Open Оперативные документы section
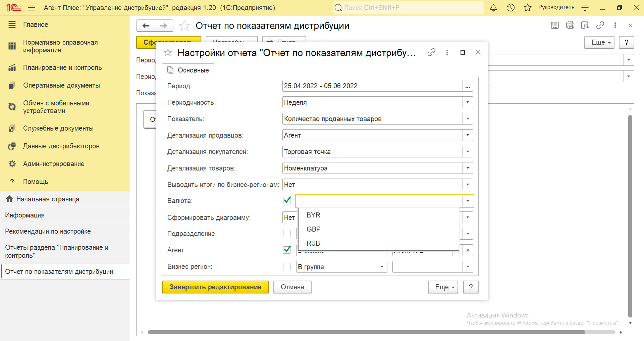 65,85
